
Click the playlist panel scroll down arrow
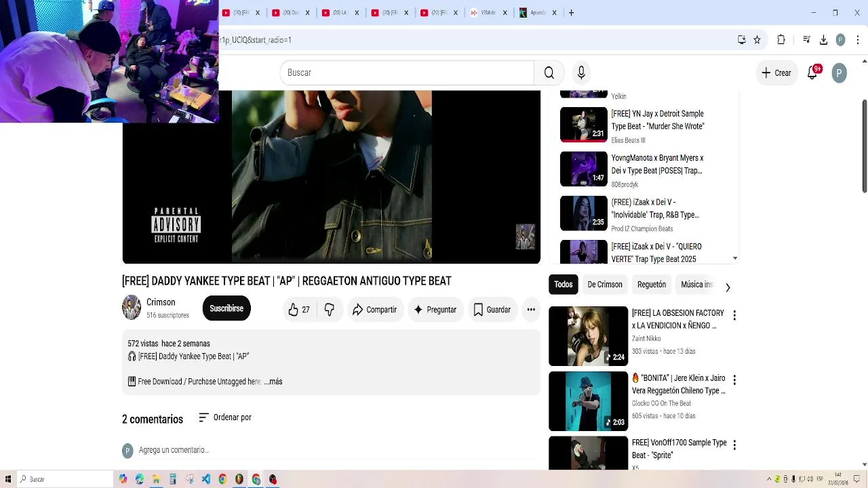pos(735,258)
